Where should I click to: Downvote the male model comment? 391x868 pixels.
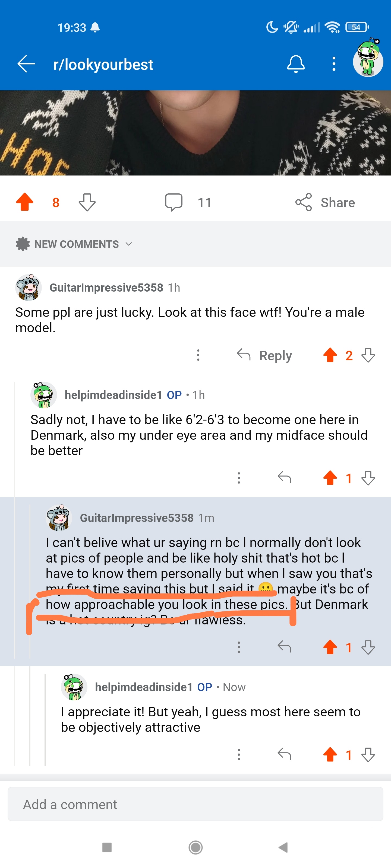[368, 355]
